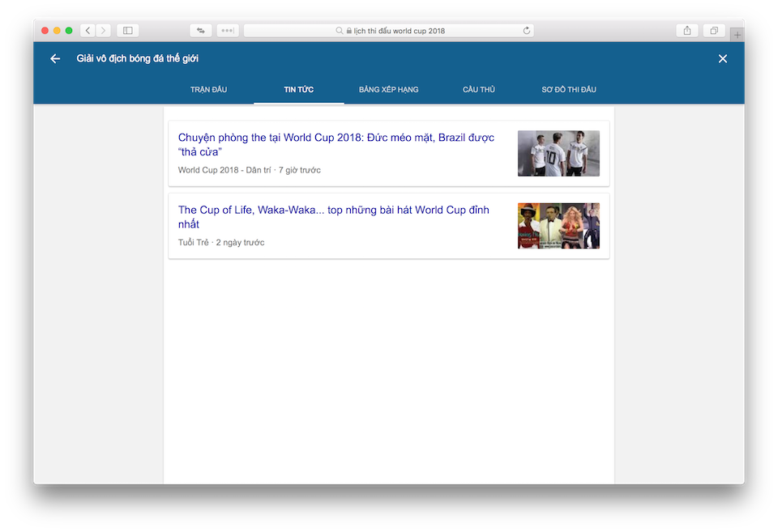The width and height of the screenshot is (778, 532).
Task: Go forward using Safari's forward chevron
Action: coord(103,31)
